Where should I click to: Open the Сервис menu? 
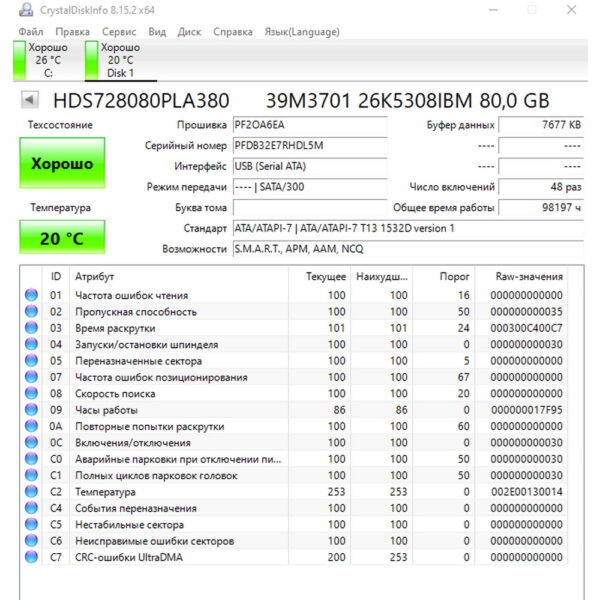pyautogui.click(x=119, y=32)
